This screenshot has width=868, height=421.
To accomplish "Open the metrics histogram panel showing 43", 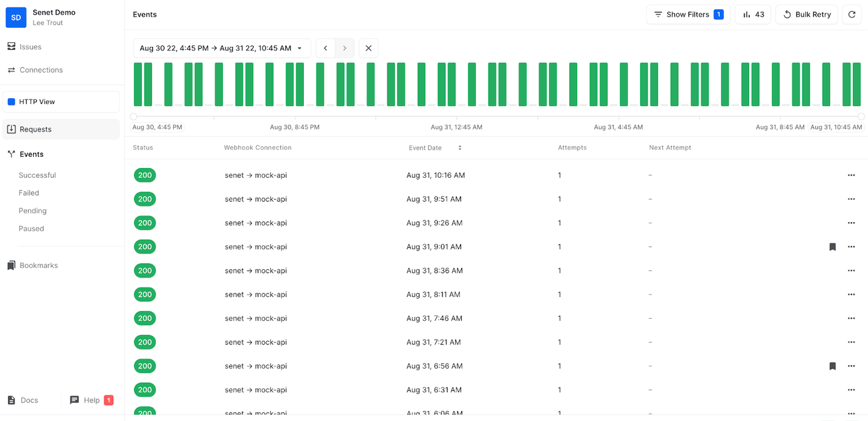I will [x=752, y=14].
